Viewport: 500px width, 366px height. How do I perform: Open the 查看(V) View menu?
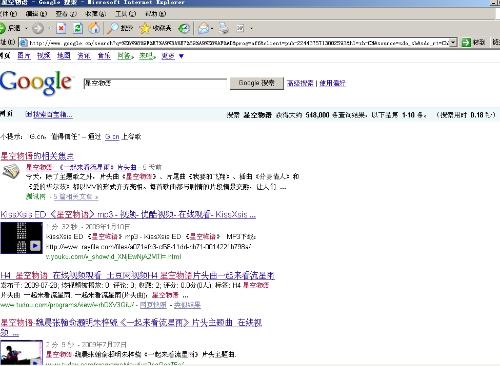click(x=66, y=14)
